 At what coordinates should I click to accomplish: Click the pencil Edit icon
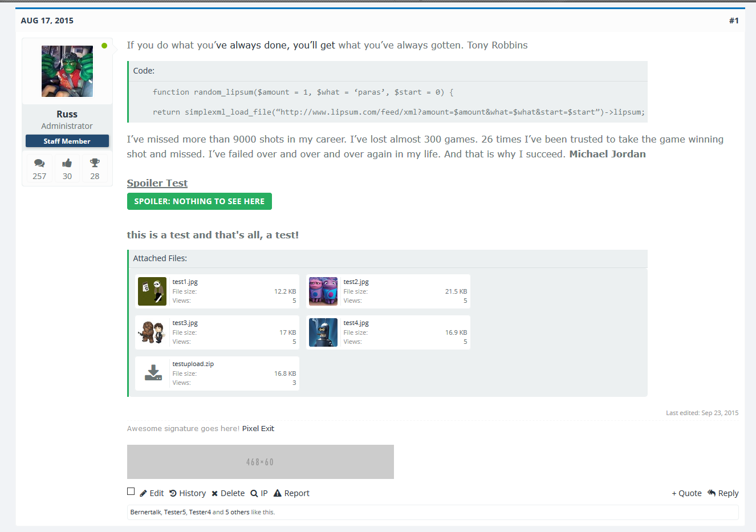[143, 494]
